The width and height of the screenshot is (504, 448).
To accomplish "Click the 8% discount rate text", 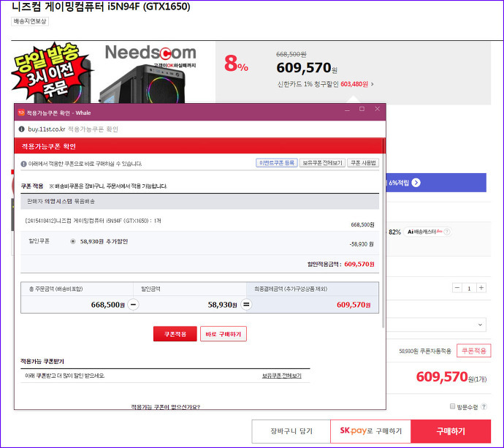I will (x=236, y=64).
